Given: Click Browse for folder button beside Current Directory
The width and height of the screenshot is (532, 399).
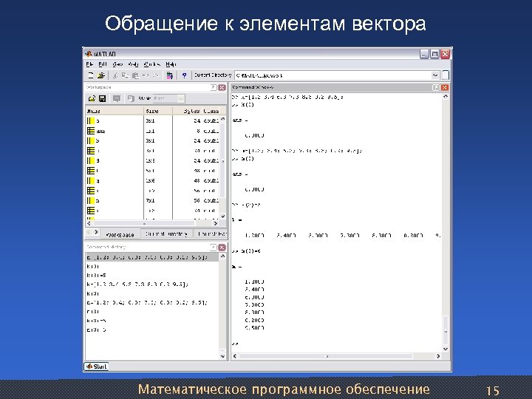Looking at the screenshot, I should tap(446, 75).
